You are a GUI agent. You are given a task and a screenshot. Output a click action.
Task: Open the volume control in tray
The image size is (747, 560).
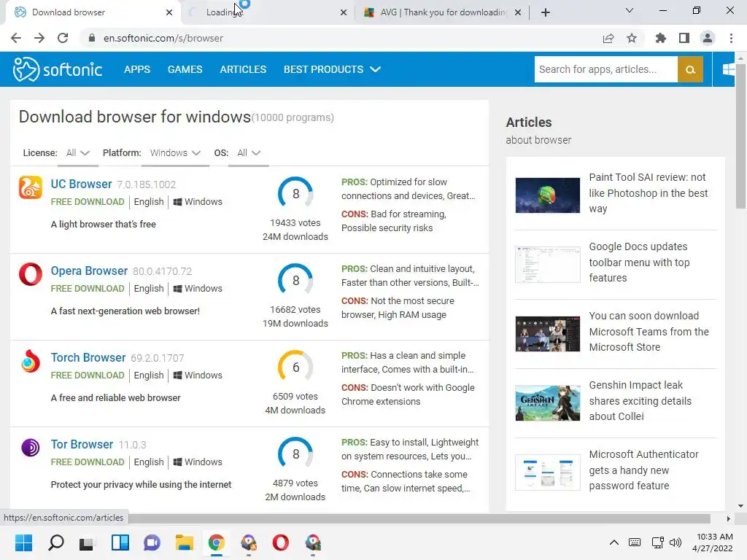(675, 542)
